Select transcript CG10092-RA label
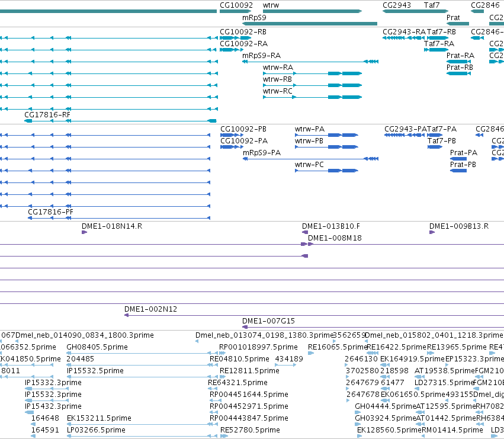Image resolution: width=504 pixels, height=439 pixels. coord(243,44)
